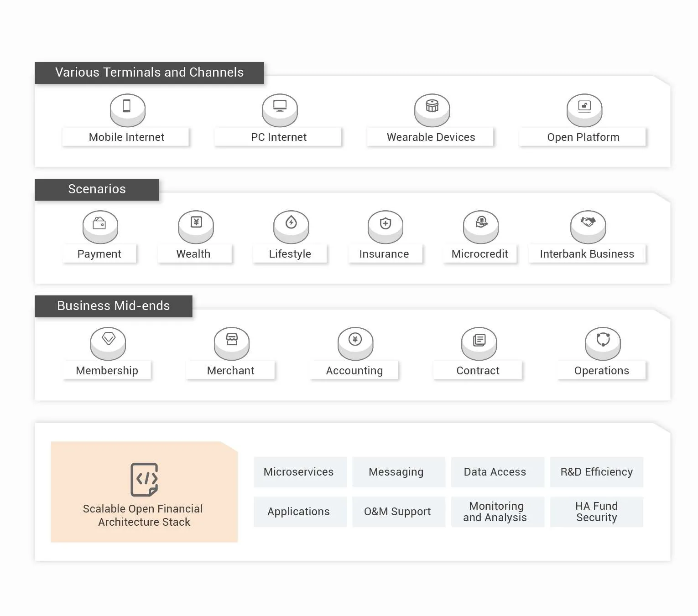Screen dimensions: 698x616
Task: Click the Interbank Business handshake icon
Action: click(588, 223)
